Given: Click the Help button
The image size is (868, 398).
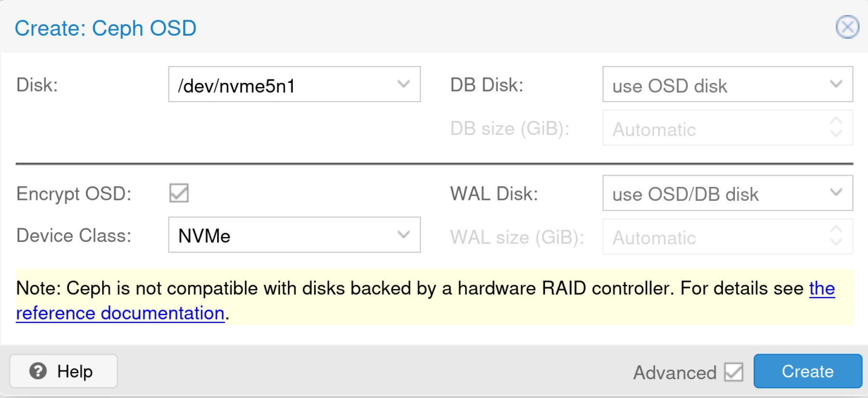Looking at the screenshot, I should [63, 371].
